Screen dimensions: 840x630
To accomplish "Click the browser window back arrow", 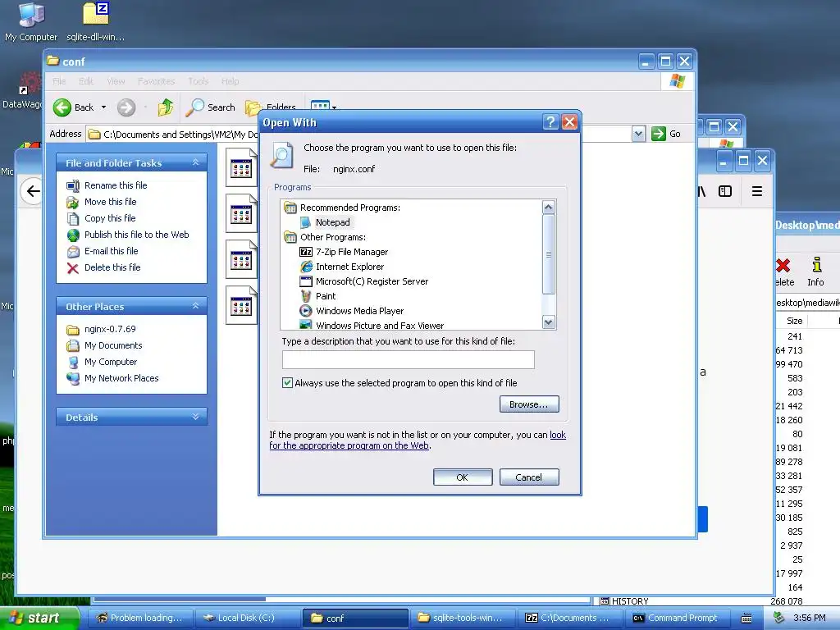I will 33,191.
